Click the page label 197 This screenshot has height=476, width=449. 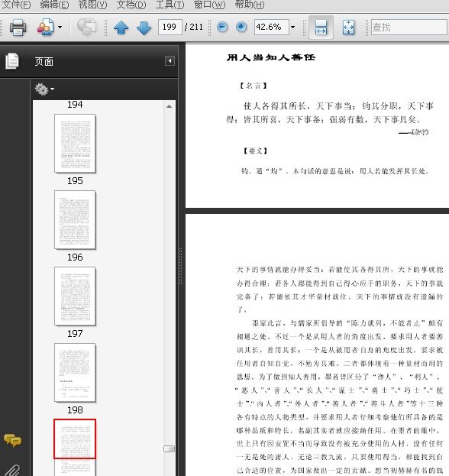[x=75, y=334]
